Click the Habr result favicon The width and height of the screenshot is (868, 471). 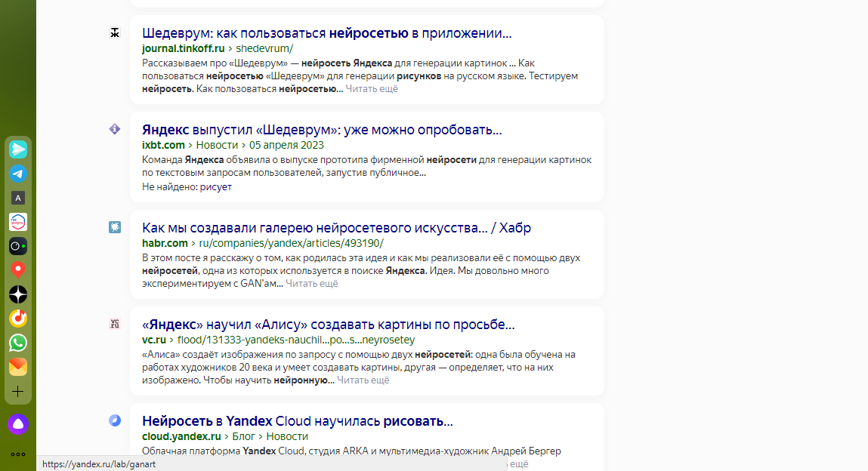pyautogui.click(x=115, y=226)
